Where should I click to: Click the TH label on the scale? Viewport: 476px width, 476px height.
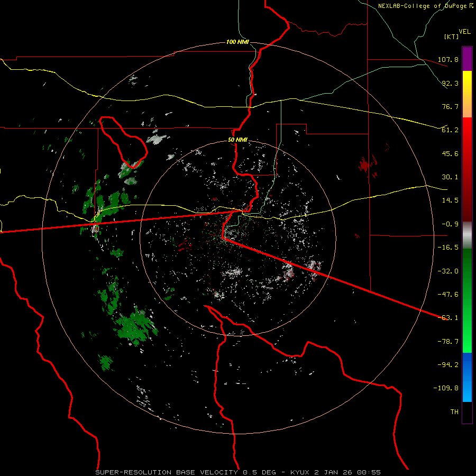(x=454, y=412)
